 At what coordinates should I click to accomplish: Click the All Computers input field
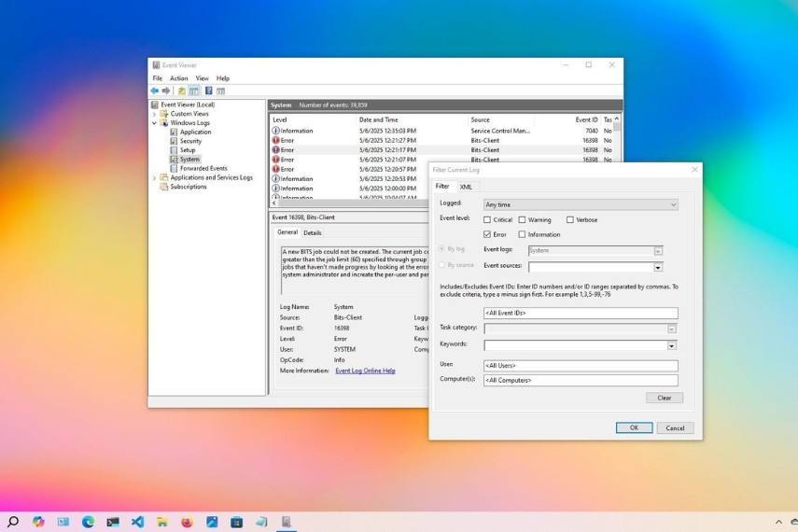[581, 380]
